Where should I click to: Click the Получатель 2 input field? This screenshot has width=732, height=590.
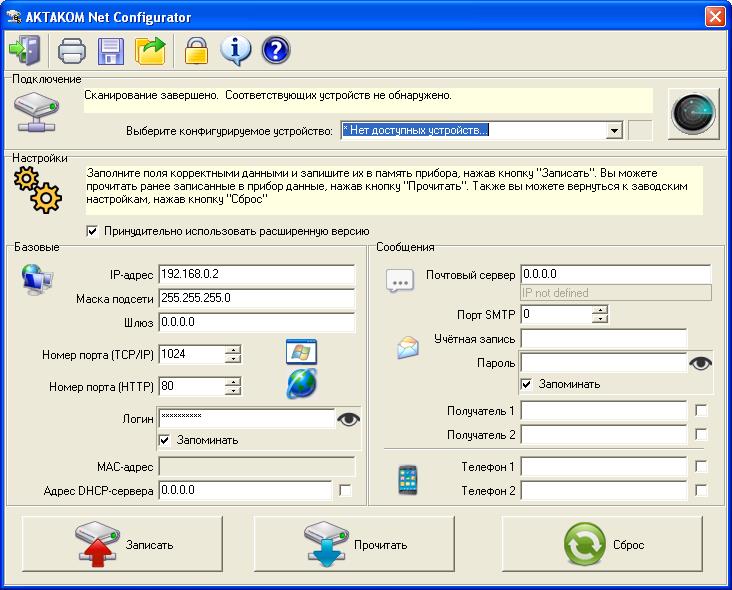(x=604, y=435)
